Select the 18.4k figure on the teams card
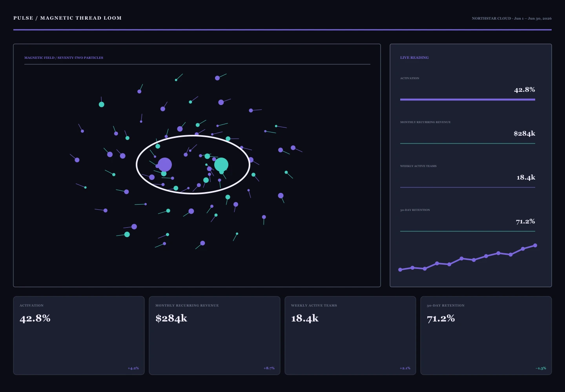Viewport: 565px width, 392px height. click(305, 318)
